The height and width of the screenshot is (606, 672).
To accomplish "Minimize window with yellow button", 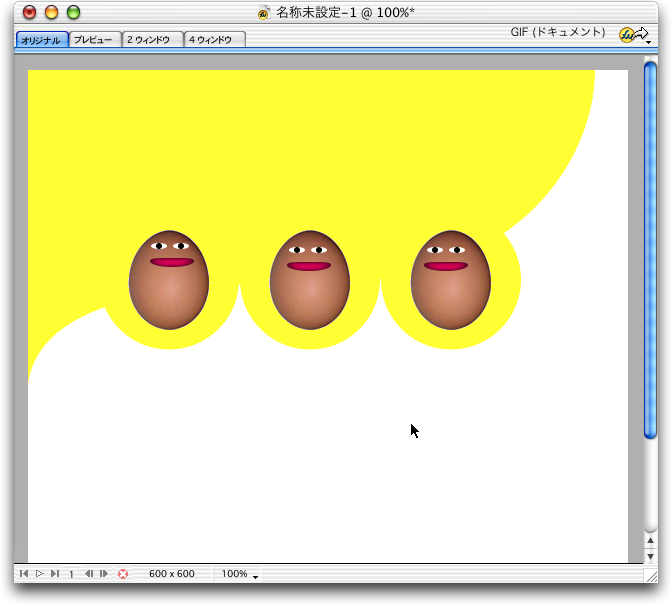I will 51,12.
